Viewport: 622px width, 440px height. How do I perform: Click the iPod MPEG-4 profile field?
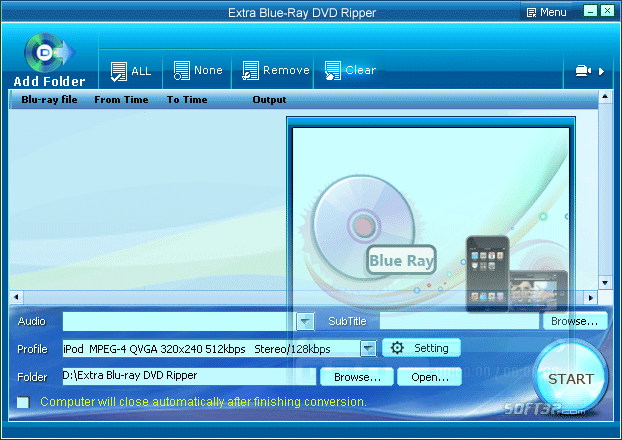pyautogui.click(x=211, y=349)
